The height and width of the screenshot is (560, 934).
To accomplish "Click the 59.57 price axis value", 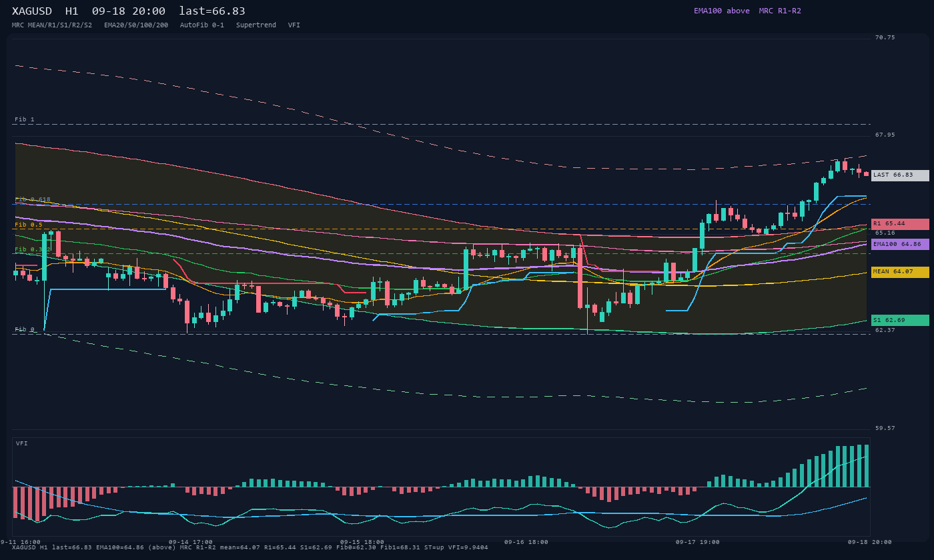I will (x=885, y=429).
